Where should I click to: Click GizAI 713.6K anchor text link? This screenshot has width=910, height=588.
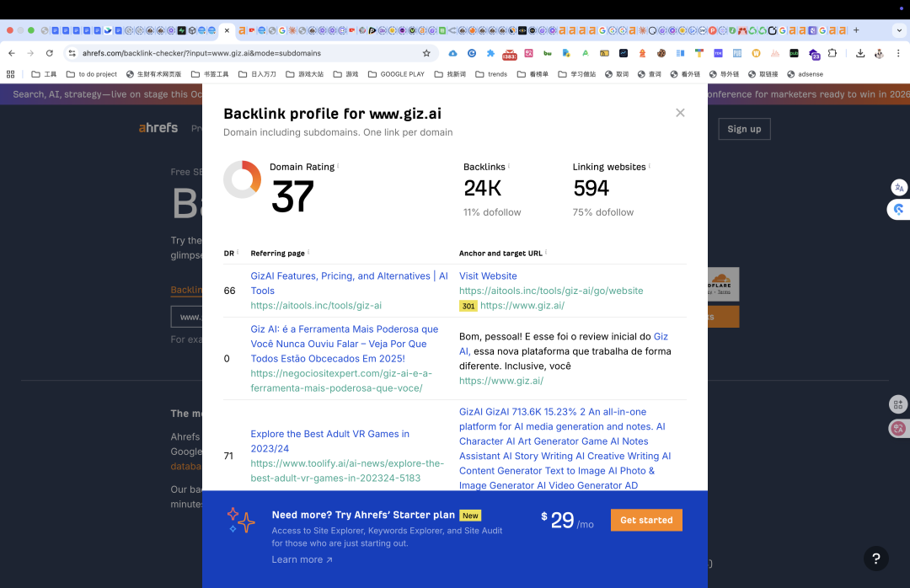[565, 448]
